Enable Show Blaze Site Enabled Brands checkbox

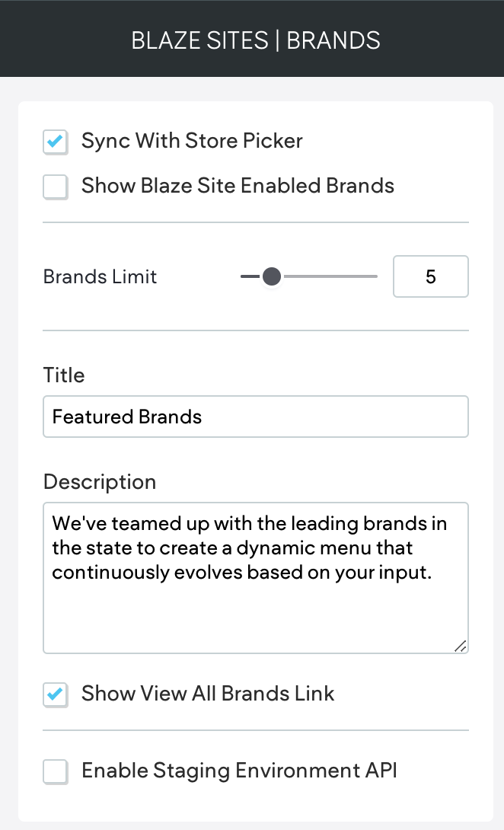point(56,187)
